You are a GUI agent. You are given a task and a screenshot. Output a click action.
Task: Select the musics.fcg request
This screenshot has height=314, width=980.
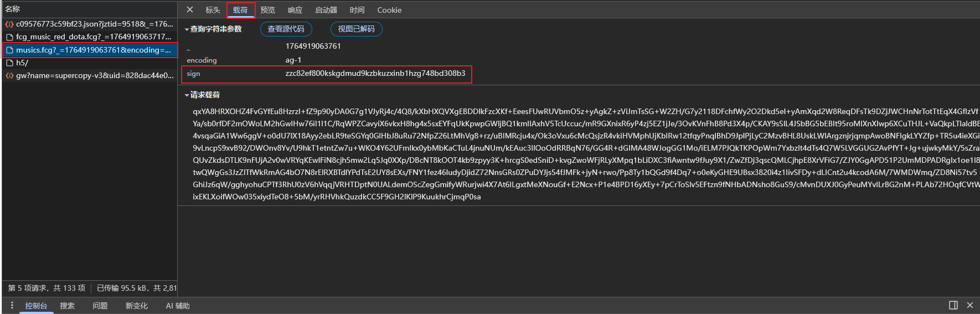pyautogui.click(x=90, y=50)
